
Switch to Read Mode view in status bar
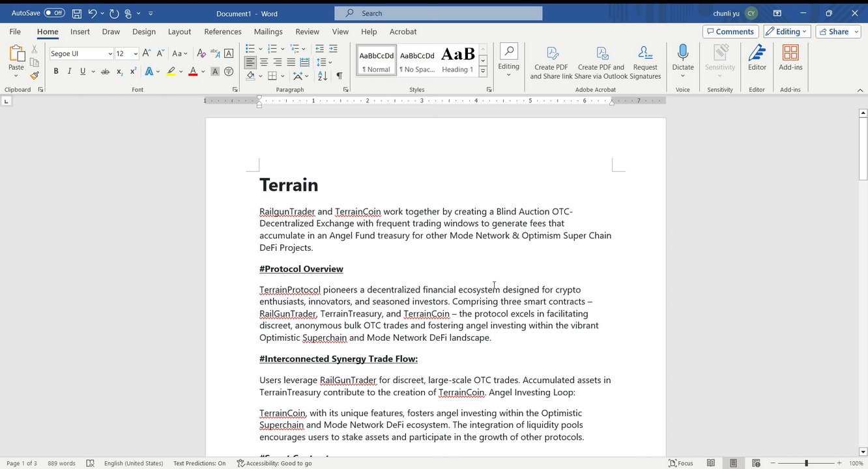pos(712,463)
